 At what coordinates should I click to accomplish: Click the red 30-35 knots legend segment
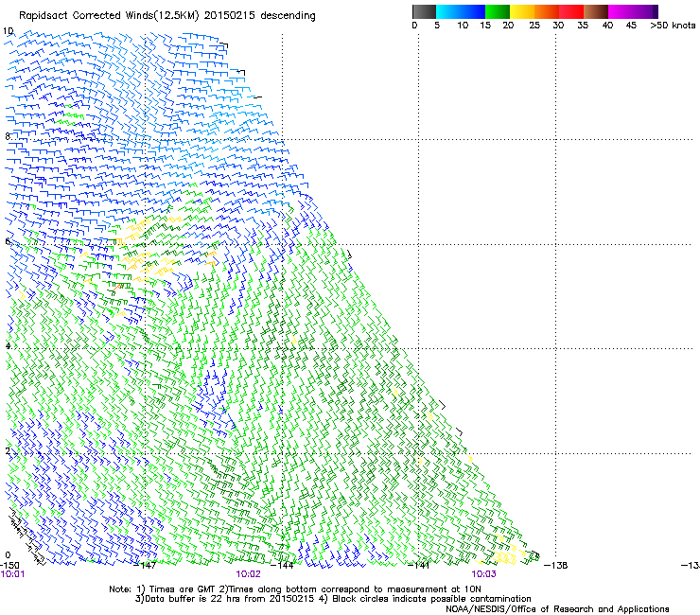[x=571, y=11]
